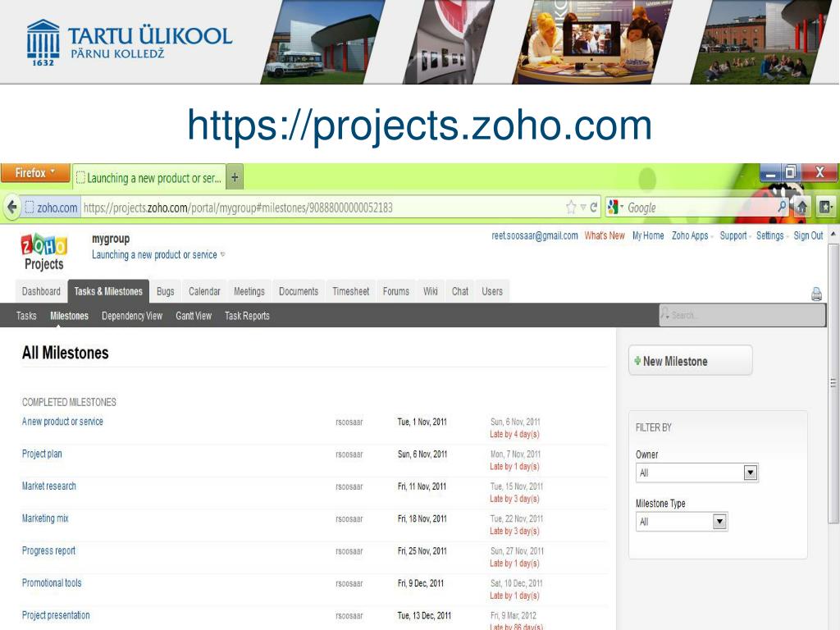840x630 pixels.
Task: Go to the Users tab
Action: coord(492,291)
